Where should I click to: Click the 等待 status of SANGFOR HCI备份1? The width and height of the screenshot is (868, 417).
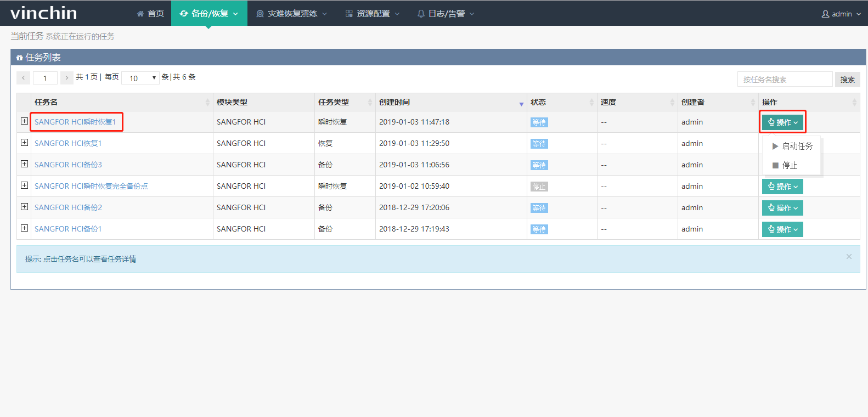[539, 229]
